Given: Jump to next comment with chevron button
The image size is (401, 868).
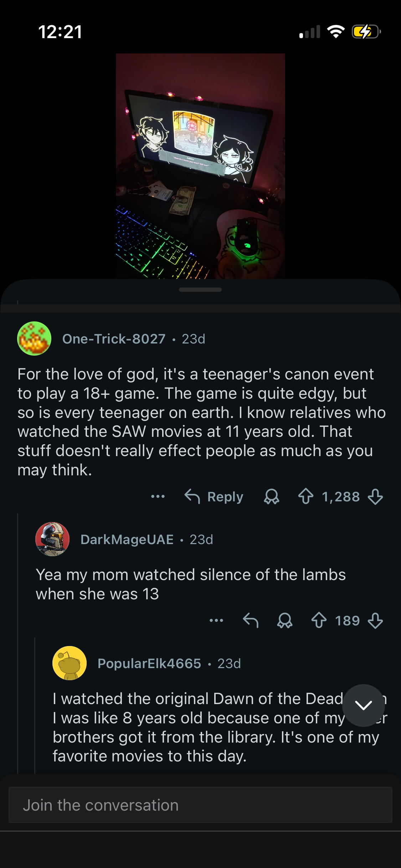Looking at the screenshot, I should coord(363,705).
